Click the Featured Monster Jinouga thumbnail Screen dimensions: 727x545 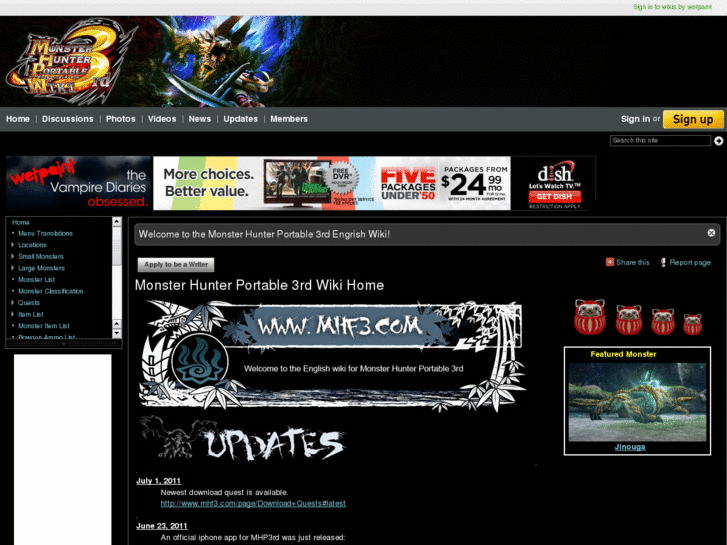coord(638,402)
